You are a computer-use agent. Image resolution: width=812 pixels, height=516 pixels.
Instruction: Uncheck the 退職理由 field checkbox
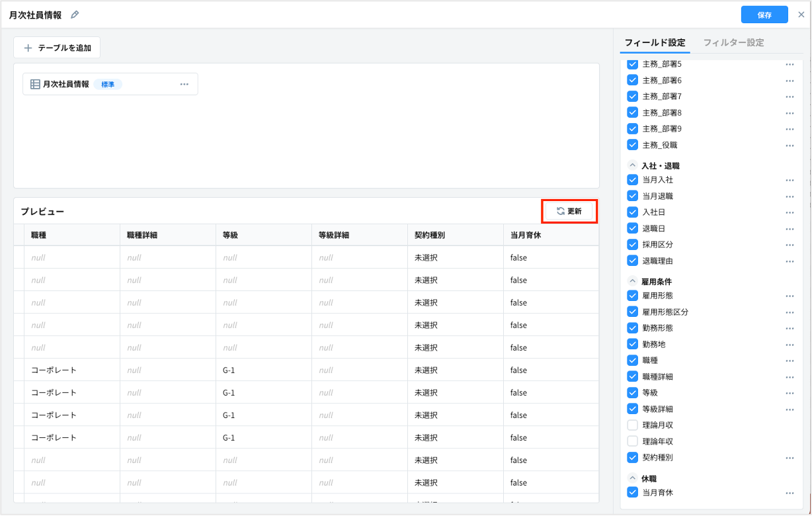tap(632, 261)
